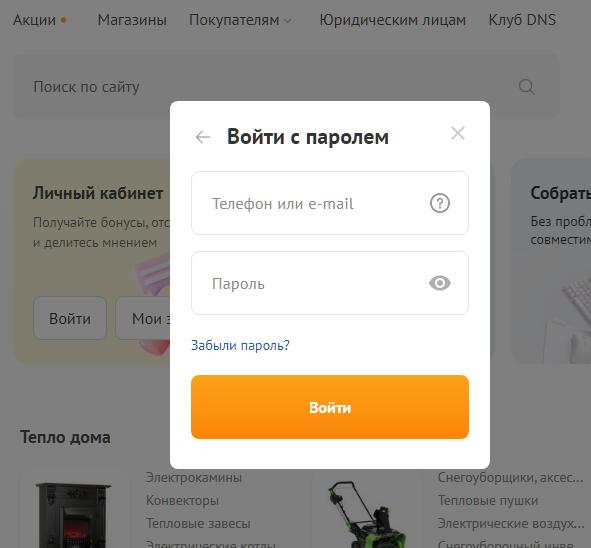
Task: Open the Тепловые пушки category link
Action: pos(488,501)
